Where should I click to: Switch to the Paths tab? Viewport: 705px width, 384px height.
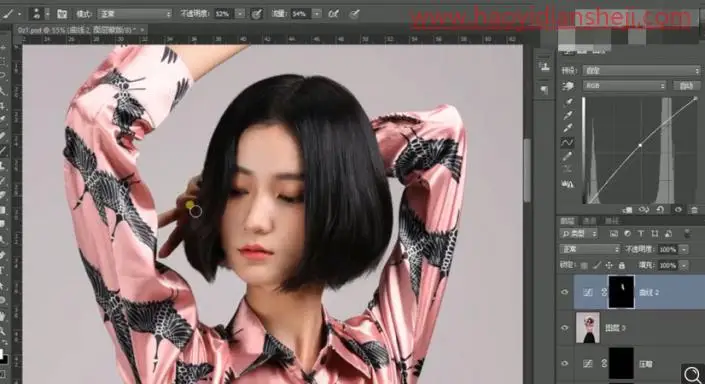pos(611,221)
